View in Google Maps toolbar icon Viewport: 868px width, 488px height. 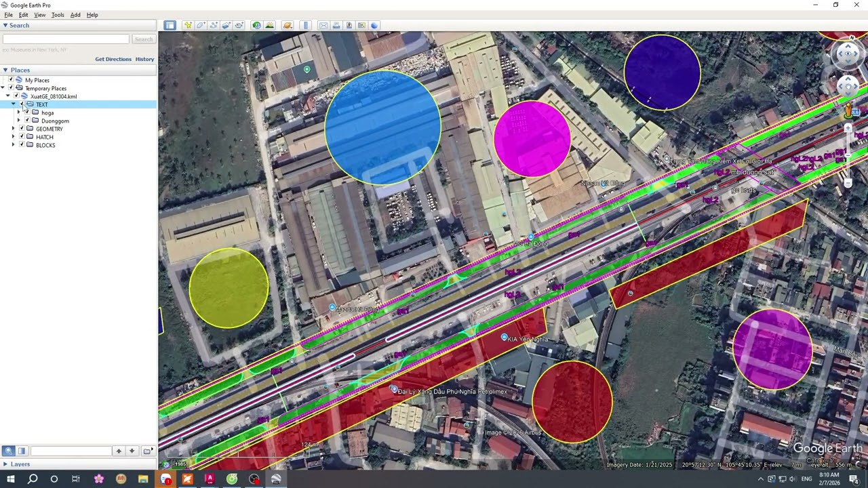click(x=361, y=25)
